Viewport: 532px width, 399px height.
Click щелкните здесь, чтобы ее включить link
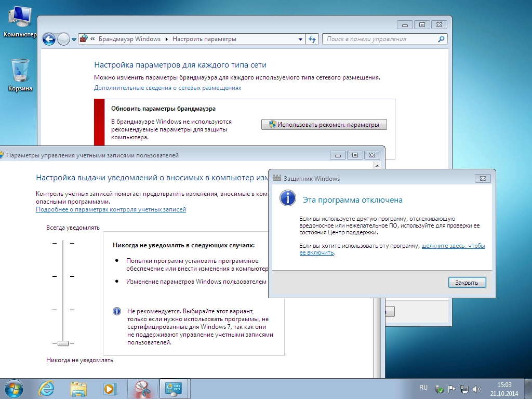click(x=392, y=249)
